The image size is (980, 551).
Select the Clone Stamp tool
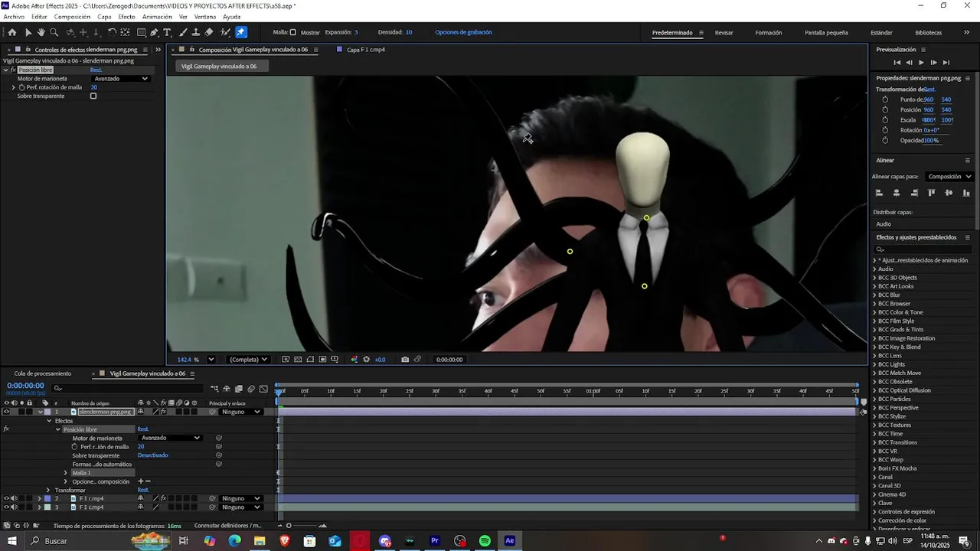point(196,32)
